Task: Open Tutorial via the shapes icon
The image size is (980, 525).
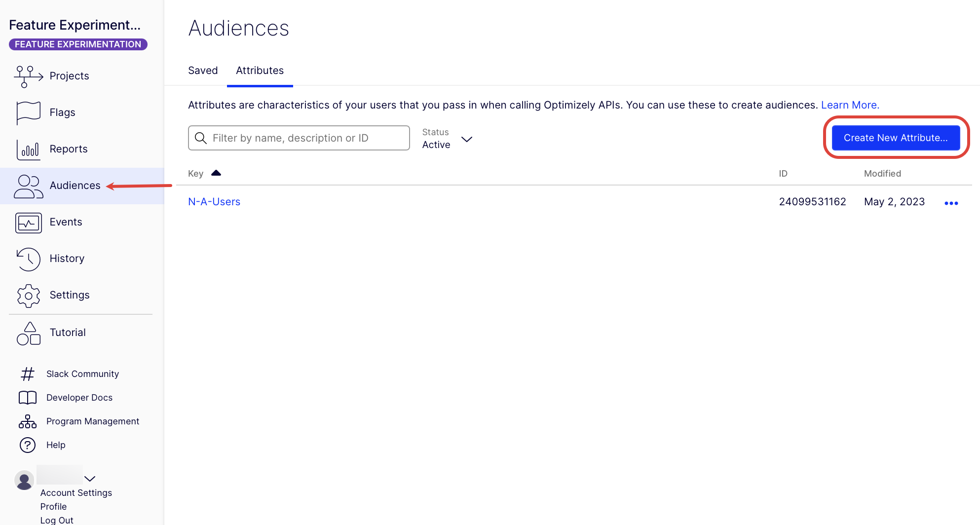Action: [28, 334]
